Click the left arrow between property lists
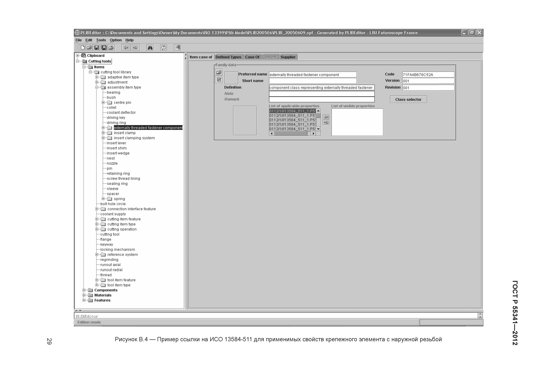Viewport: 555px width, 392px height. pyautogui.click(x=326, y=117)
